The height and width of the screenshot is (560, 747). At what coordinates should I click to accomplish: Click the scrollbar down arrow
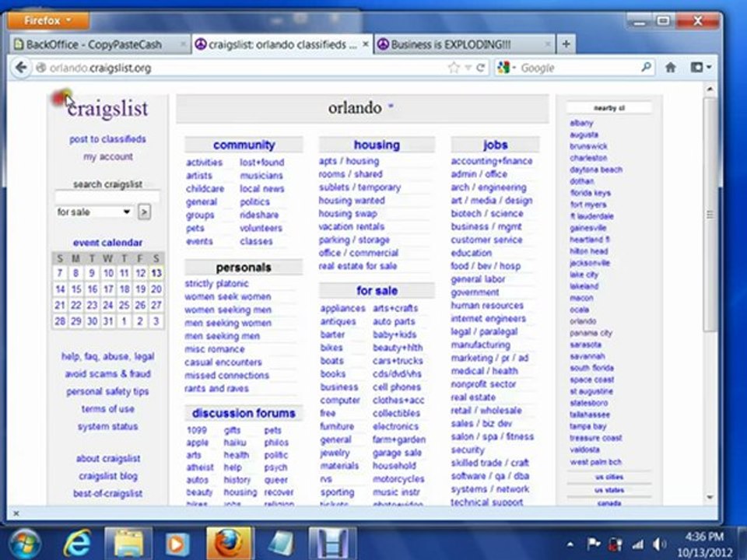(710, 497)
